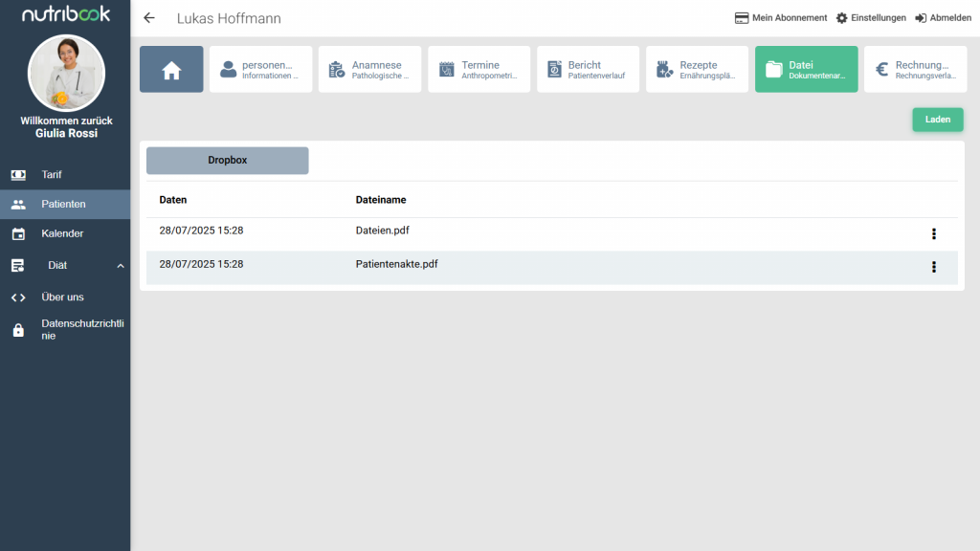Click the Tarif money icon in sidebar
The height and width of the screenshot is (551, 980).
coord(18,175)
